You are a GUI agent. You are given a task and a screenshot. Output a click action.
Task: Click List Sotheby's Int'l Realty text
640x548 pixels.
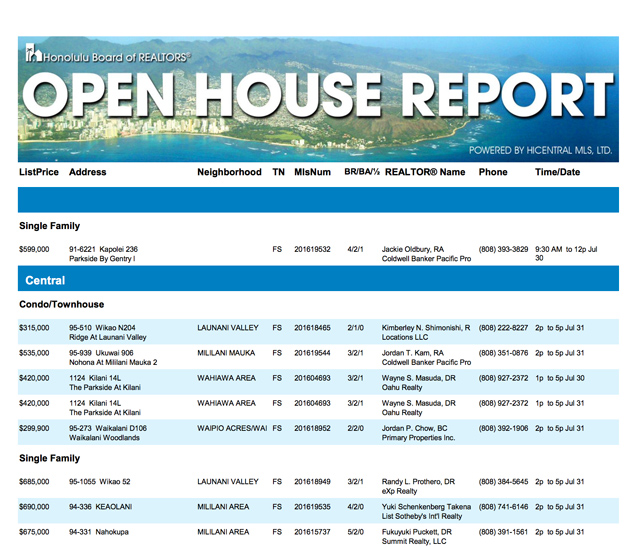point(422,516)
